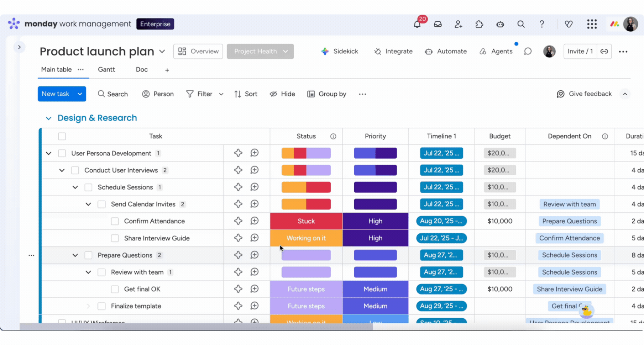Open the New task dropdown arrow
Viewport: 644px width, 345px height.
tap(80, 94)
